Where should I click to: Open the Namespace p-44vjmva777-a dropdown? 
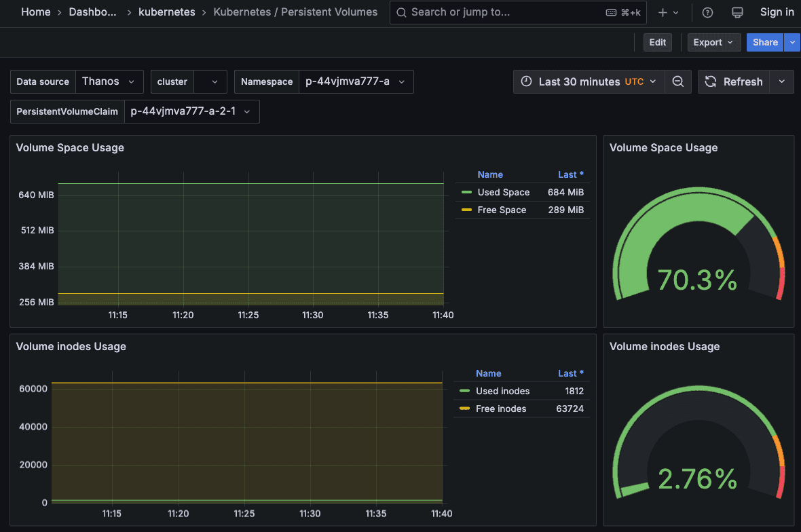[356, 81]
